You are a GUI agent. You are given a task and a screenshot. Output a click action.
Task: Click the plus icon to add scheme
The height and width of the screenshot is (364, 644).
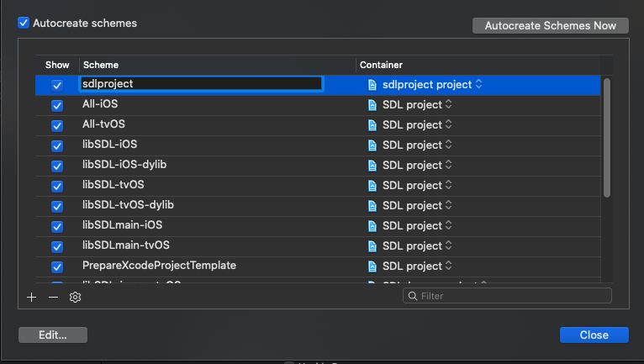pos(32,297)
